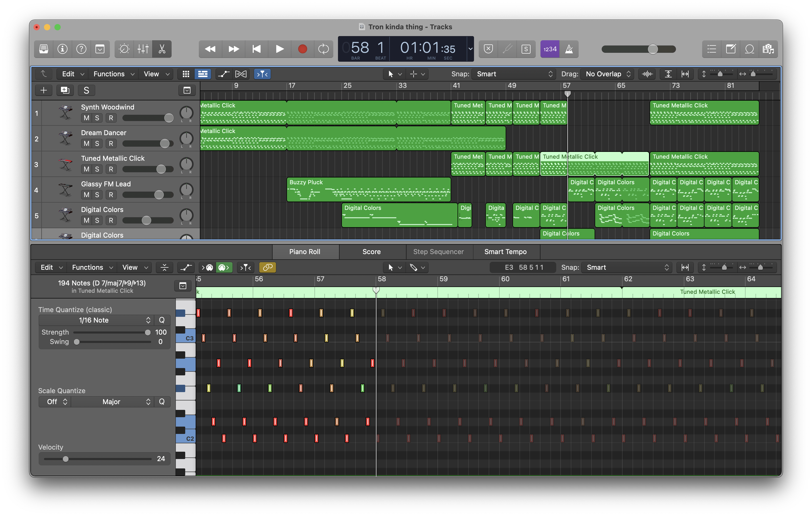Open the Quick Help question icon
812x516 pixels.
coord(81,49)
